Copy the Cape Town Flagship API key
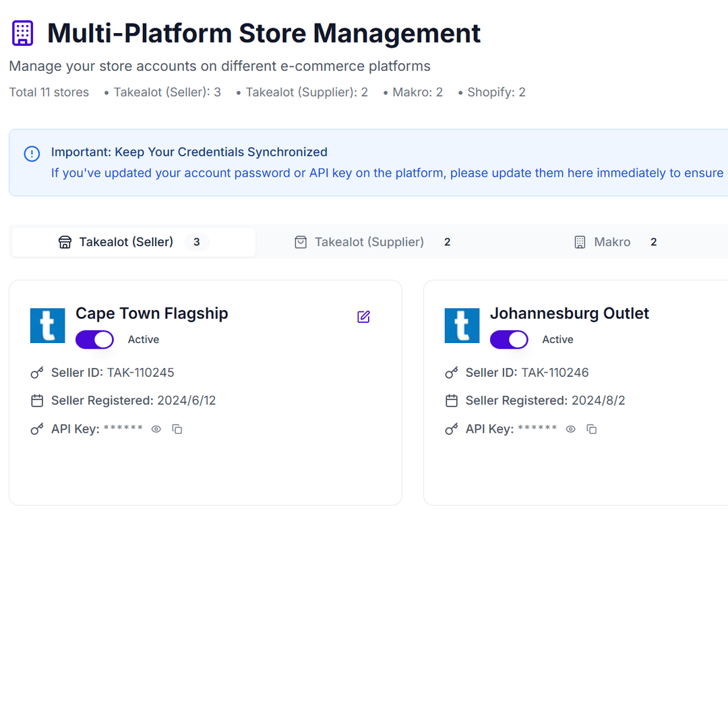Image resolution: width=728 pixels, height=728 pixels. click(177, 429)
